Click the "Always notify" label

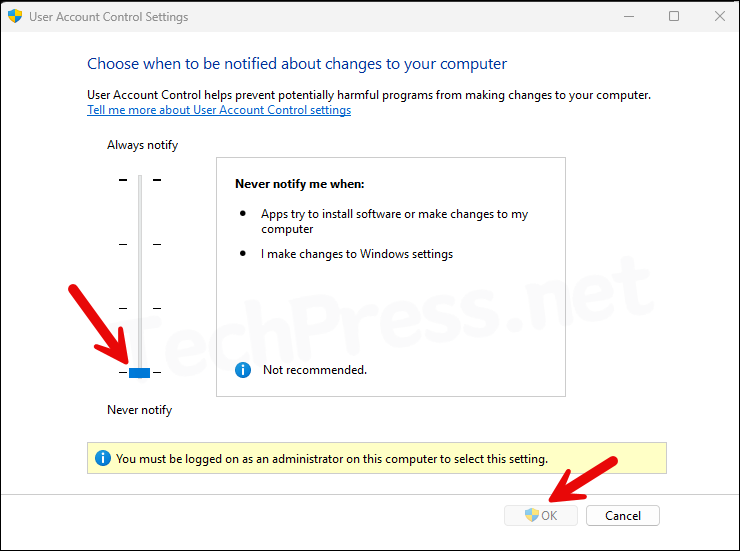pyautogui.click(x=143, y=145)
